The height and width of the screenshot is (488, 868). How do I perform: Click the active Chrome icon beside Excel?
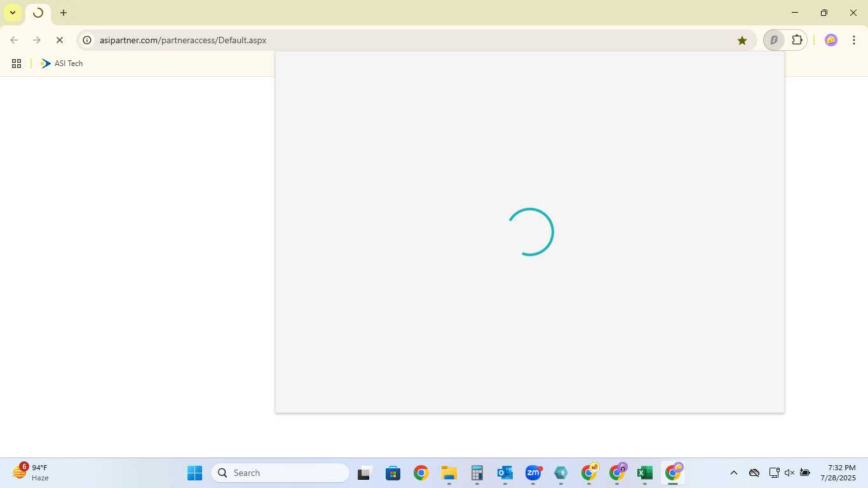click(x=673, y=473)
